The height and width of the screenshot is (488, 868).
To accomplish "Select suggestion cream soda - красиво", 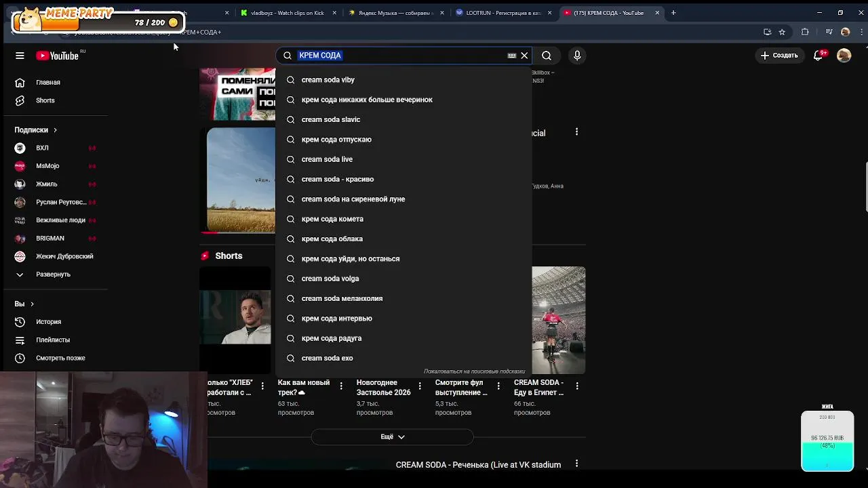I will click(x=403, y=179).
